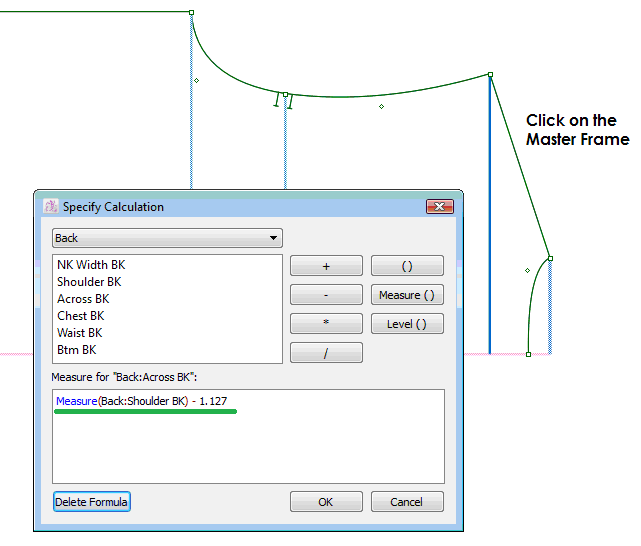Click the Specify Calculation dialog title icon
This screenshot has width=641, height=546.
pyautogui.click(x=50, y=207)
